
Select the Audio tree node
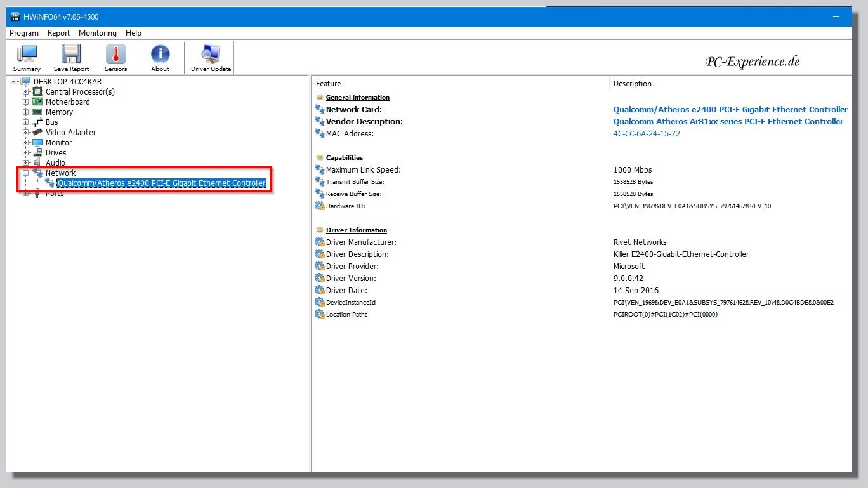pyautogui.click(x=55, y=163)
